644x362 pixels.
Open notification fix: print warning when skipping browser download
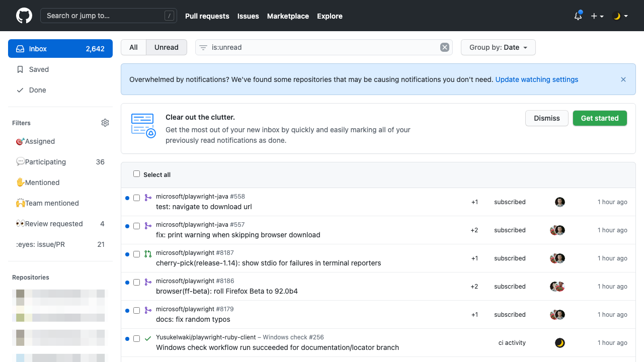point(238,235)
